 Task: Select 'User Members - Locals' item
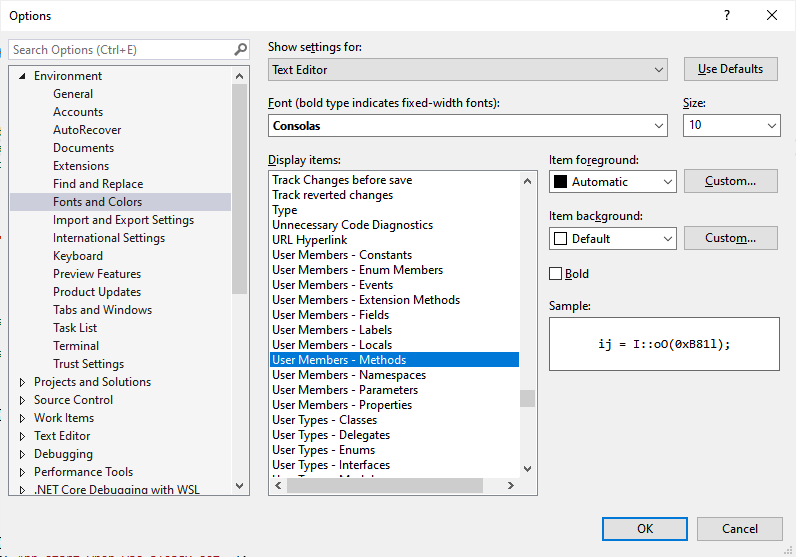tap(394, 345)
